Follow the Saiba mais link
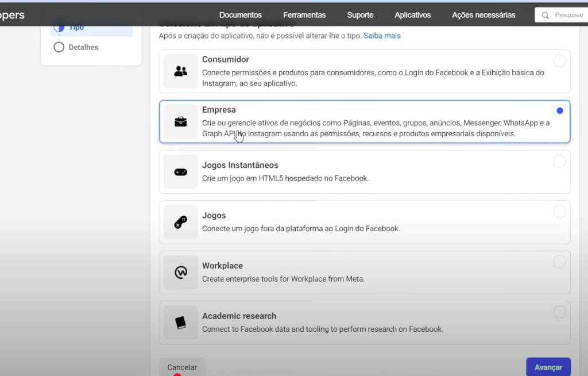The image size is (588, 376). point(382,36)
